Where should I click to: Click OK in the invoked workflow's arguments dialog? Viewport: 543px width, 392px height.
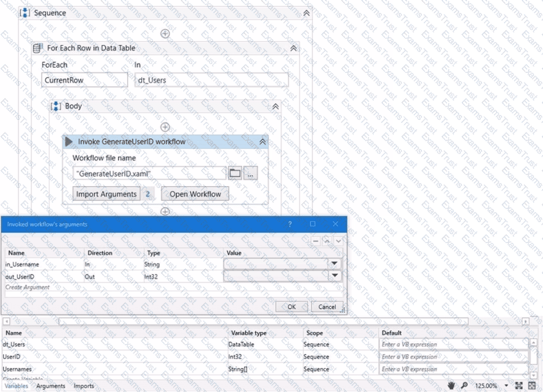[291, 307]
